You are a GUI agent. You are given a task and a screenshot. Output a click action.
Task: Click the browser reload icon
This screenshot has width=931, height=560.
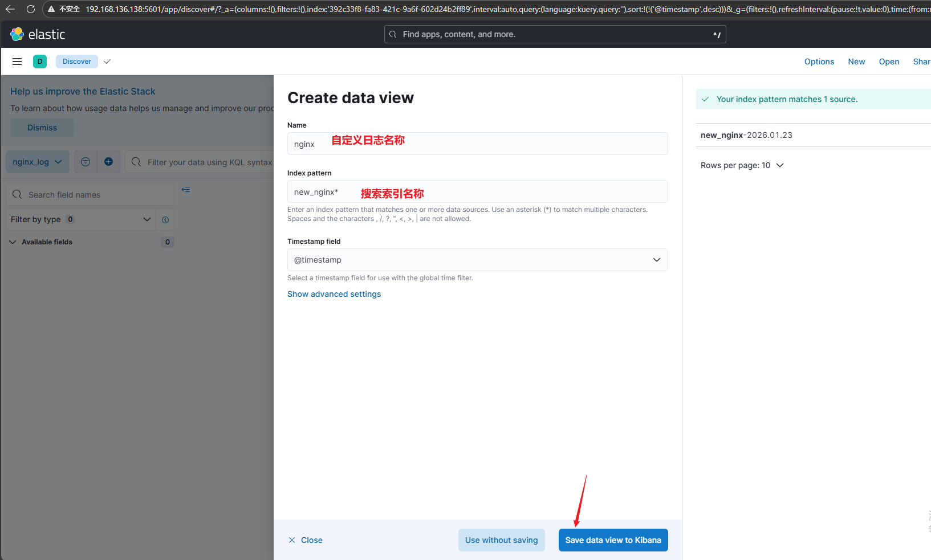[31, 9]
